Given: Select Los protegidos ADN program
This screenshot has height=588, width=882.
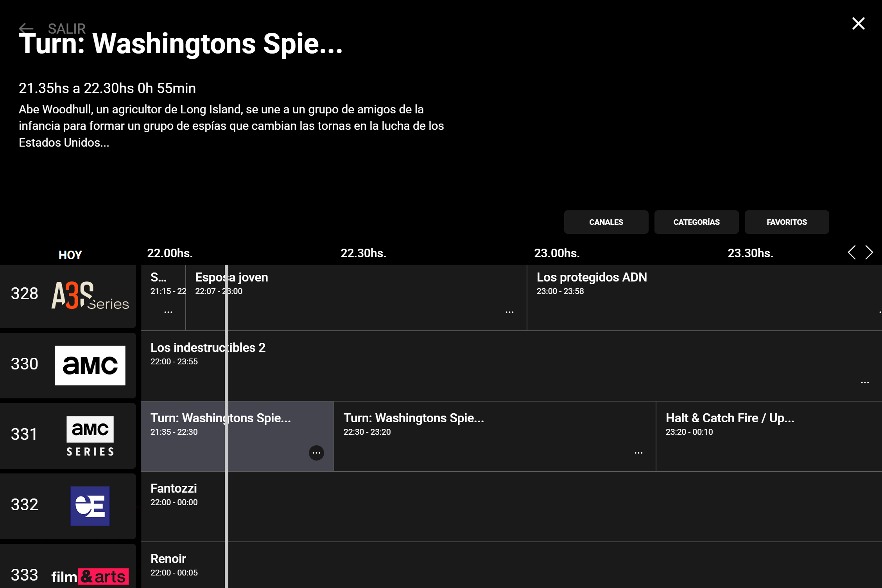Looking at the screenshot, I should coord(591,278).
